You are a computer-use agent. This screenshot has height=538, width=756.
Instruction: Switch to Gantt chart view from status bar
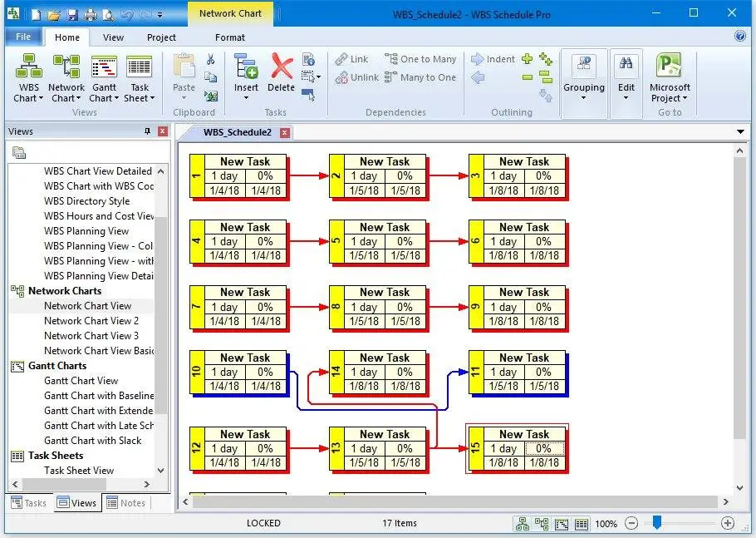pyautogui.click(x=562, y=524)
